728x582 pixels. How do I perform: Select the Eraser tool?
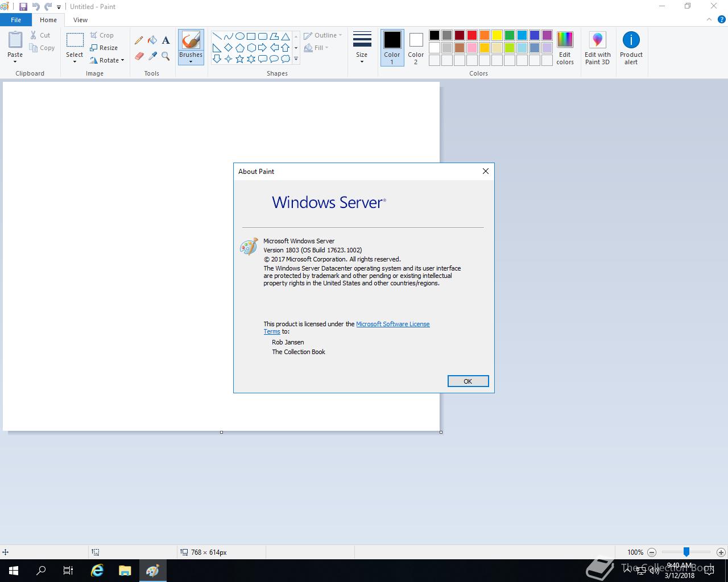point(139,56)
